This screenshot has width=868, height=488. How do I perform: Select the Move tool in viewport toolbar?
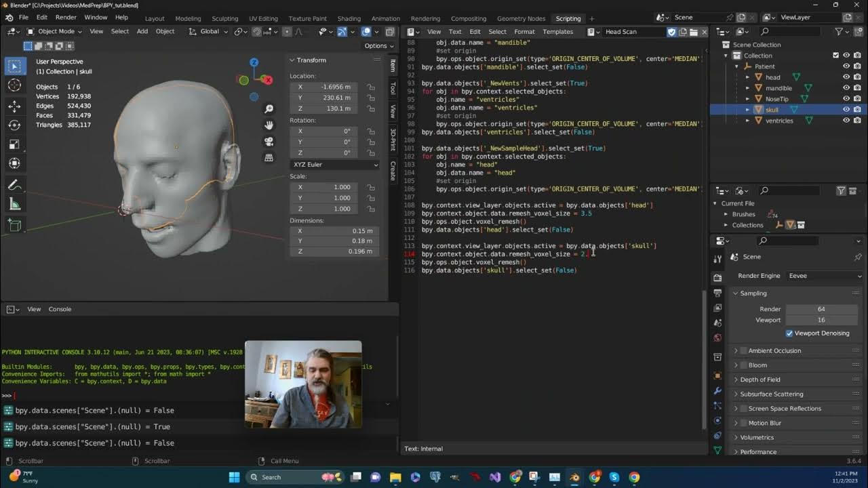click(x=14, y=106)
